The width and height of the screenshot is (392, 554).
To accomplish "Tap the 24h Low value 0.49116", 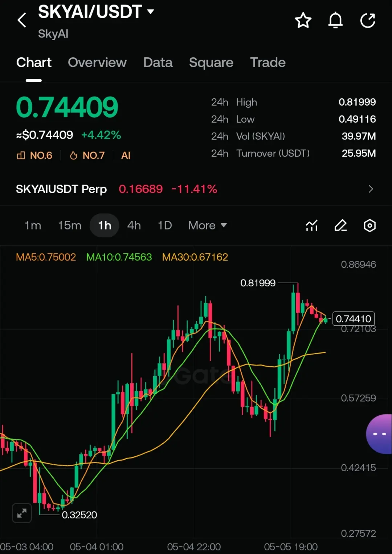I will pos(357,119).
